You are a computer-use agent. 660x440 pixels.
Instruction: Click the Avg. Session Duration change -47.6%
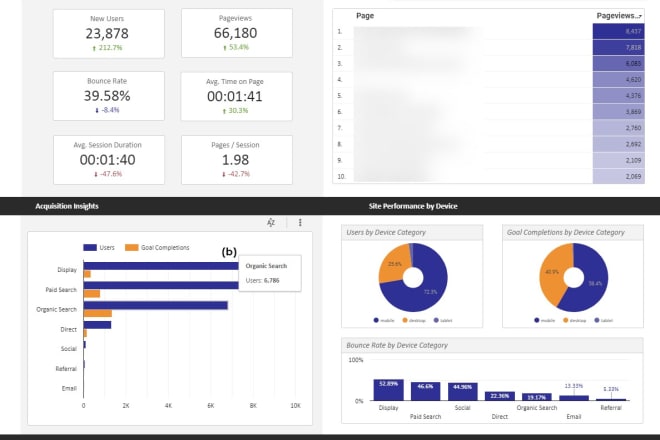point(108,174)
